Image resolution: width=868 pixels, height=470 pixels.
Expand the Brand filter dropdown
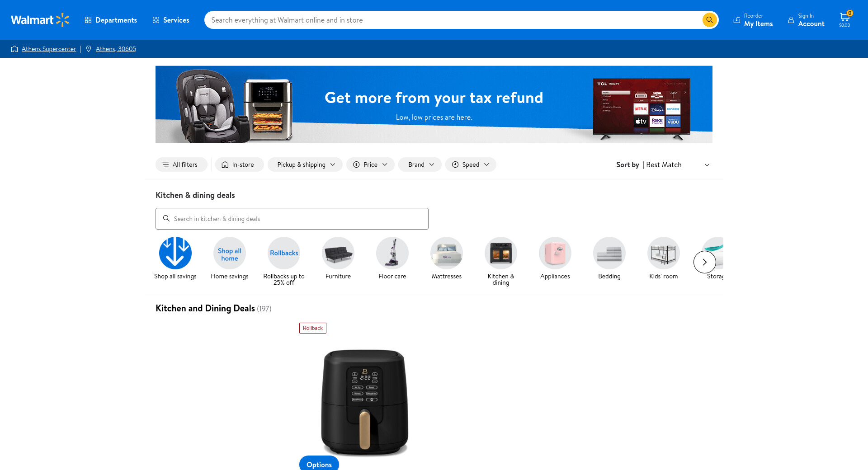(x=420, y=164)
